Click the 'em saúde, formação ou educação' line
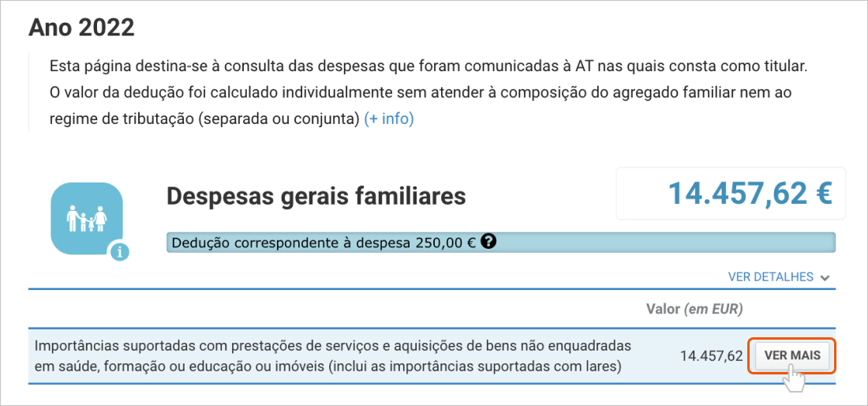868x406 pixels. coord(328,367)
